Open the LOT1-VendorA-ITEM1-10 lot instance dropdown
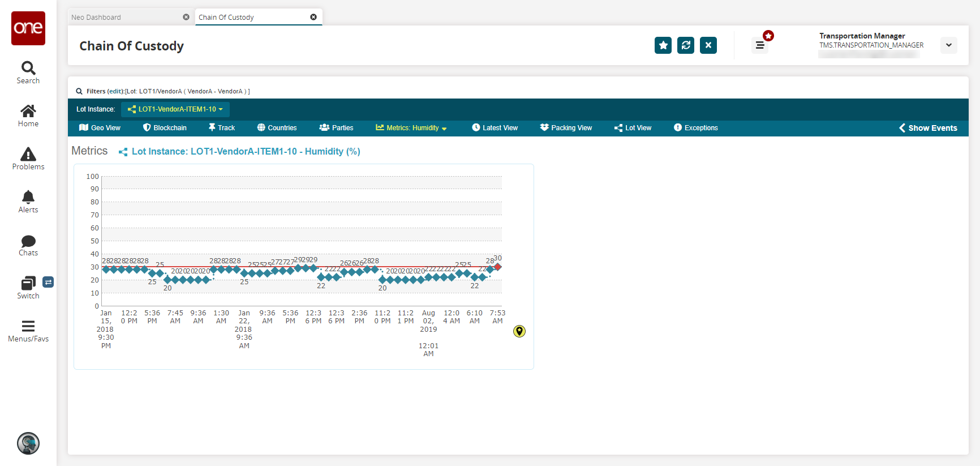 point(175,109)
